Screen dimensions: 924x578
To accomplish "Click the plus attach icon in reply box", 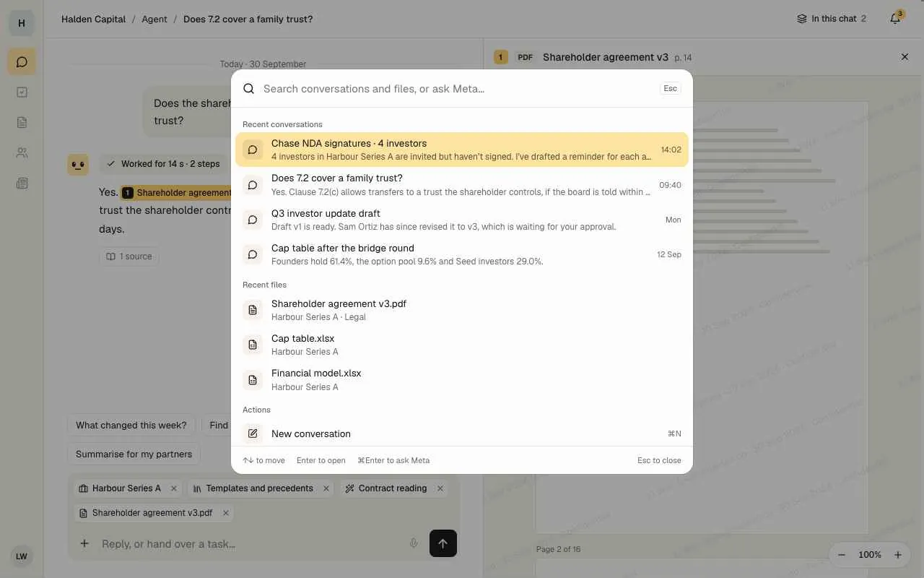I will (84, 543).
